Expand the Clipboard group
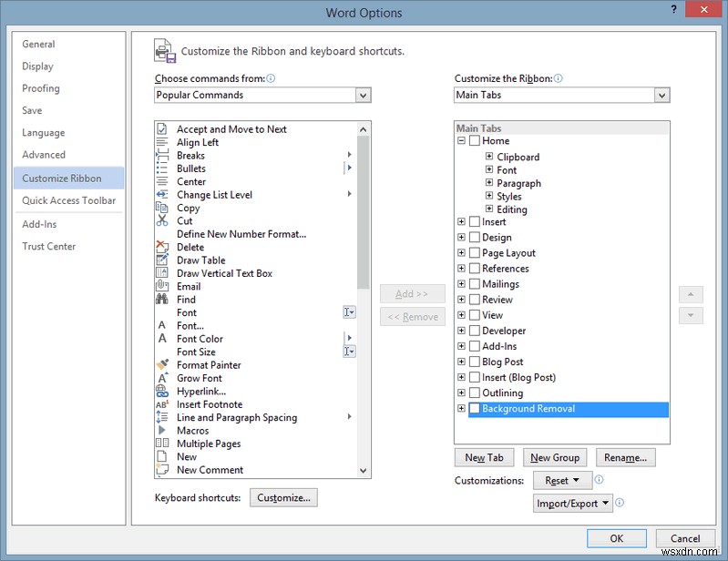 489,156
